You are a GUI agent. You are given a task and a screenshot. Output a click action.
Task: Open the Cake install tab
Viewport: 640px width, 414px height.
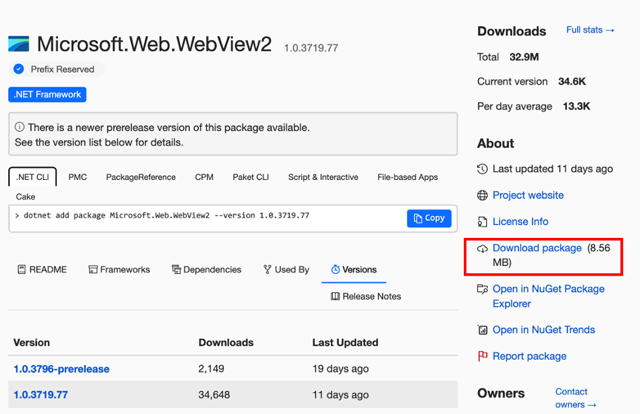25,197
